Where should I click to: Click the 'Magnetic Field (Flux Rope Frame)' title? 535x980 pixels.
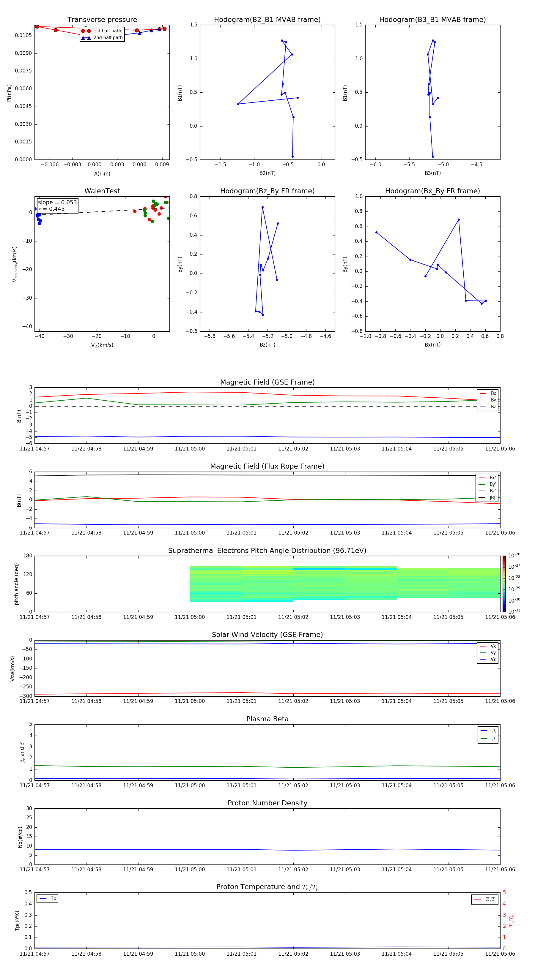pyautogui.click(x=267, y=467)
